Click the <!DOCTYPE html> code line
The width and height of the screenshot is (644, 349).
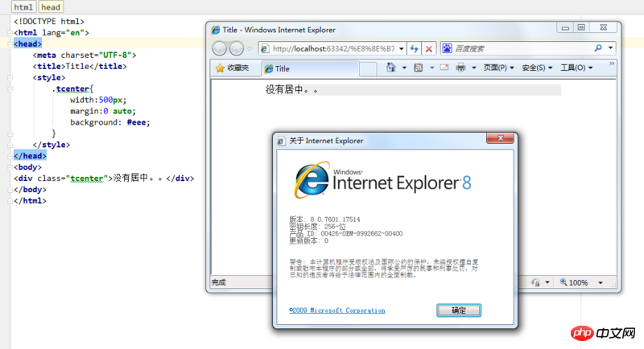tap(49, 22)
